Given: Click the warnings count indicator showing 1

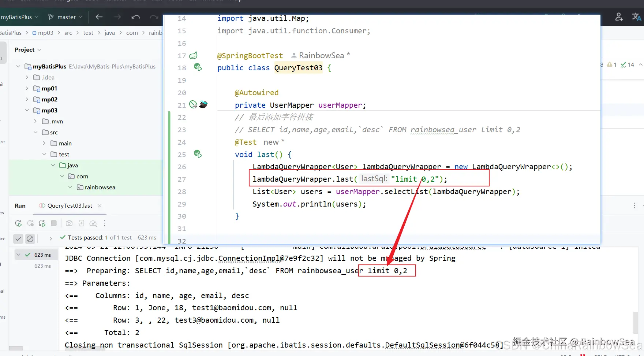Looking at the screenshot, I should 612,64.
